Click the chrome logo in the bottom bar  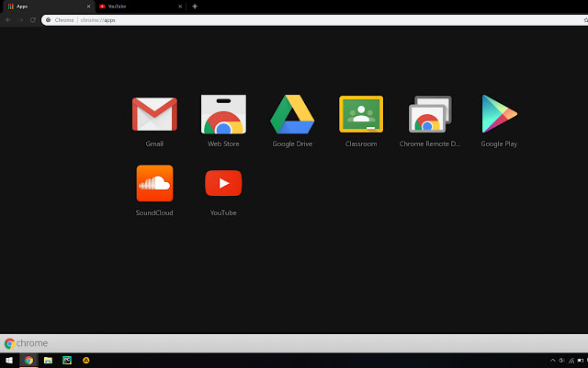coord(26,343)
